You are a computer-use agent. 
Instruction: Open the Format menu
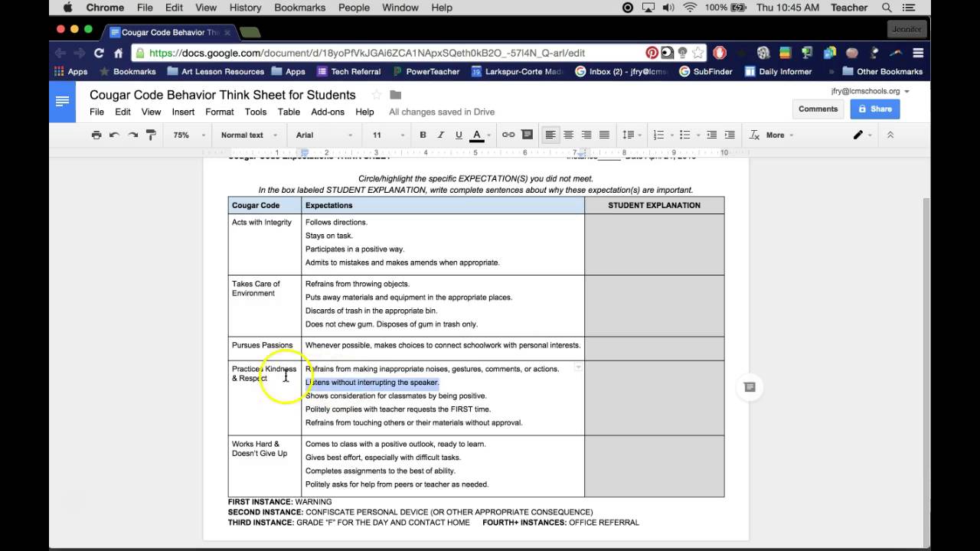click(220, 112)
